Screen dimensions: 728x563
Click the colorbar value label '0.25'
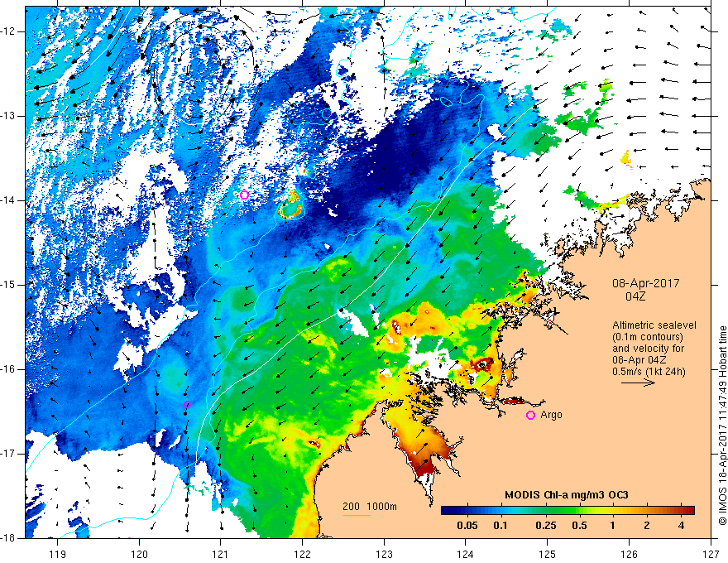[545, 526]
